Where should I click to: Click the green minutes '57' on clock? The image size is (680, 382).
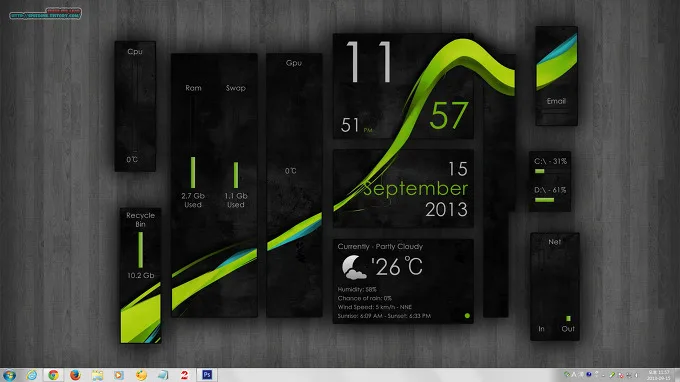click(449, 115)
